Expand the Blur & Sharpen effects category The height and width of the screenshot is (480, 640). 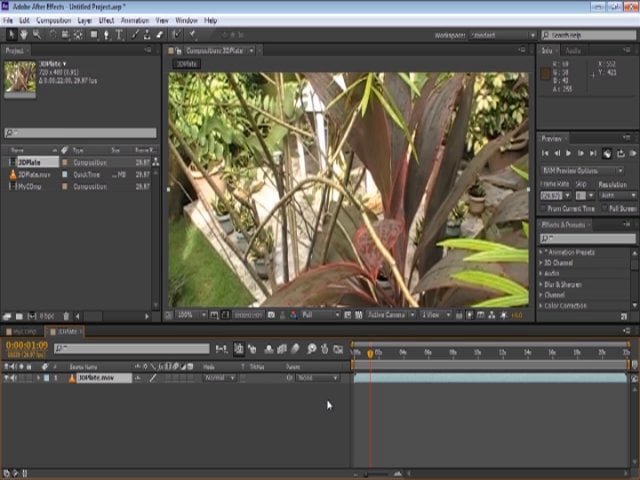[x=541, y=284]
